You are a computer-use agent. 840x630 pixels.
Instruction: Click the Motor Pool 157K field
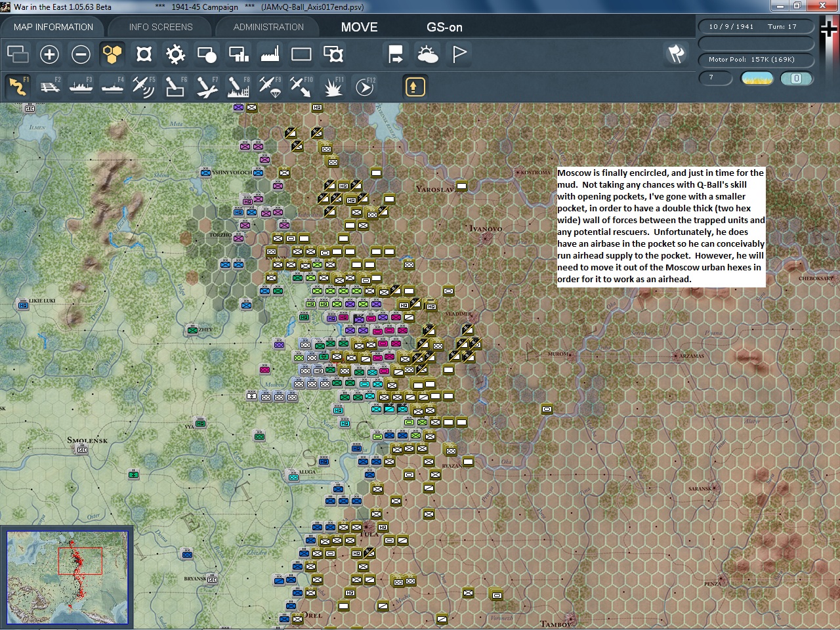point(755,60)
